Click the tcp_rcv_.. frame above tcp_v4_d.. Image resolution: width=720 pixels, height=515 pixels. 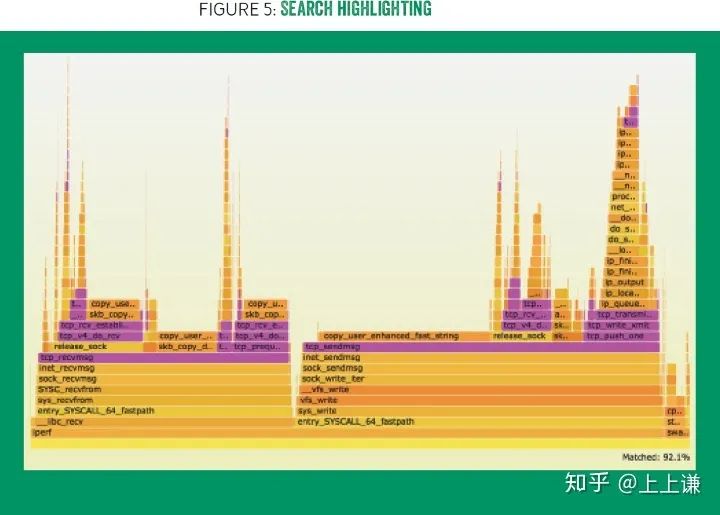coord(527,315)
